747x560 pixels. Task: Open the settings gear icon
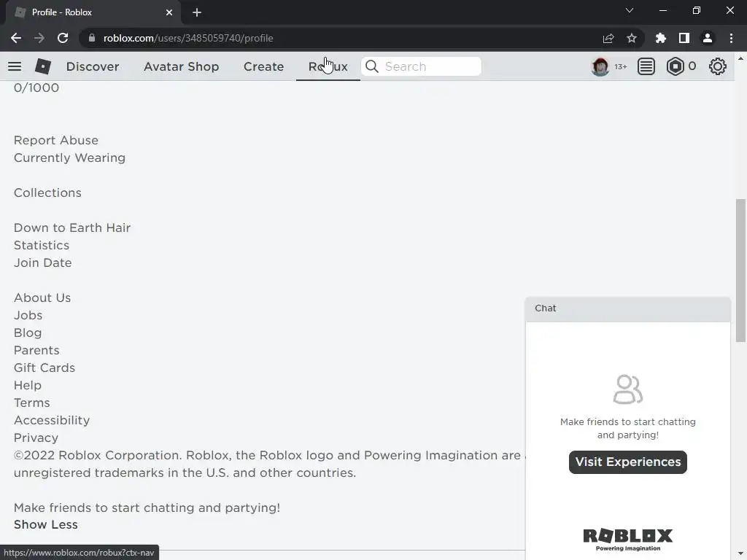(x=718, y=66)
